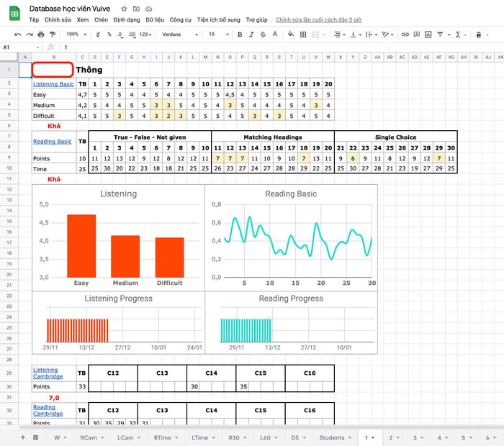Star the document next to its title
The height and width of the screenshot is (446, 504).
coord(124,8)
